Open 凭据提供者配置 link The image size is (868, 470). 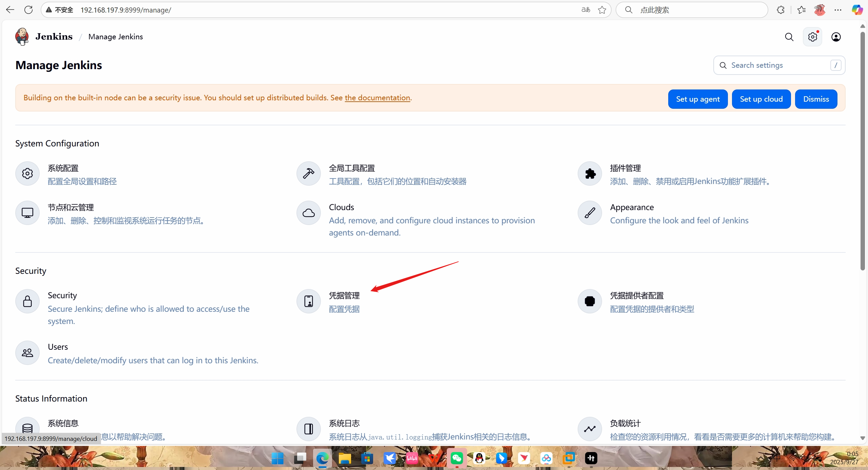(x=637, y=295)
